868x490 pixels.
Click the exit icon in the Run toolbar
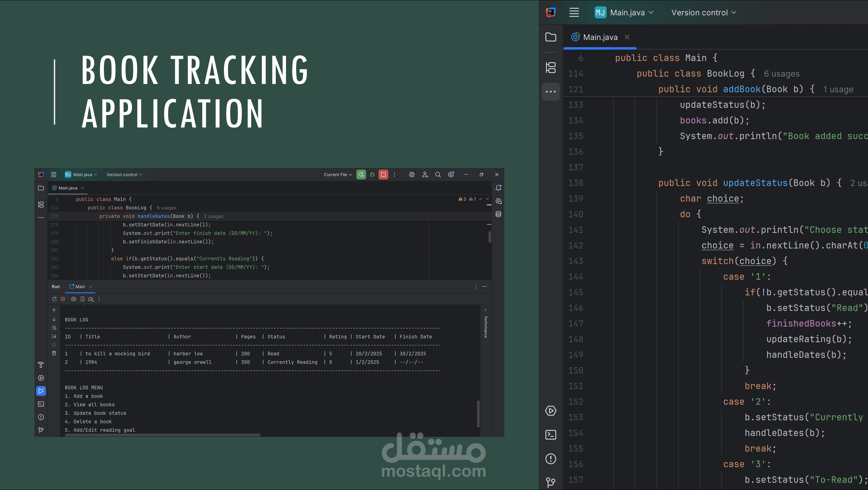(82, 299)
